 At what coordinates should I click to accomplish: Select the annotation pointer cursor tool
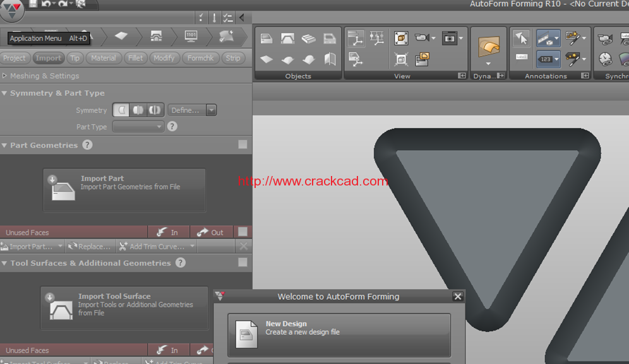click(521, 38)
